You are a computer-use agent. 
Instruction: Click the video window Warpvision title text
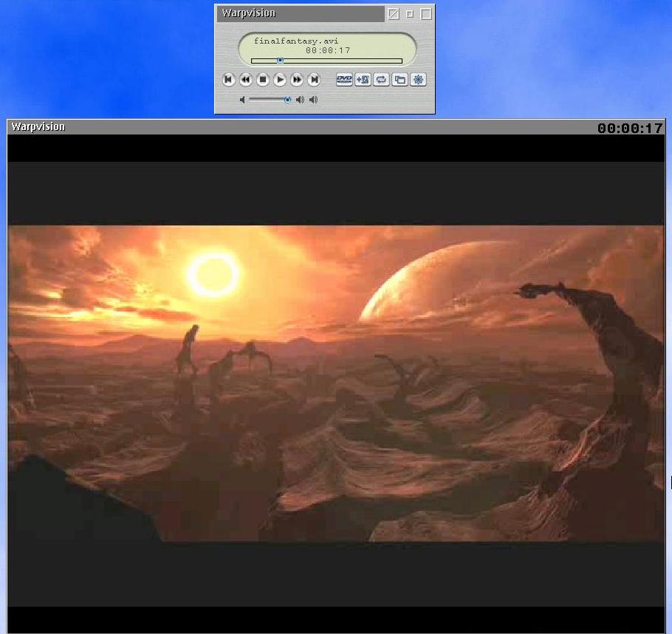38,126
